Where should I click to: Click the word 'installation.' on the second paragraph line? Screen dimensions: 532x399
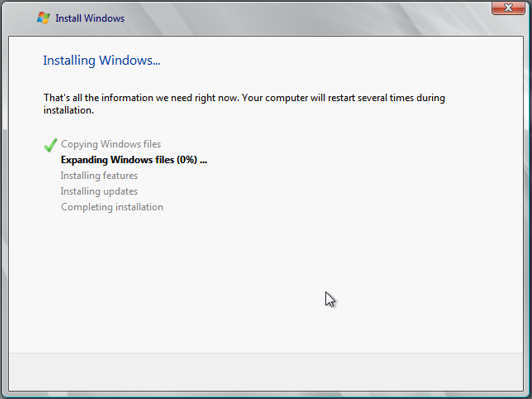click(x=69, y=110)
